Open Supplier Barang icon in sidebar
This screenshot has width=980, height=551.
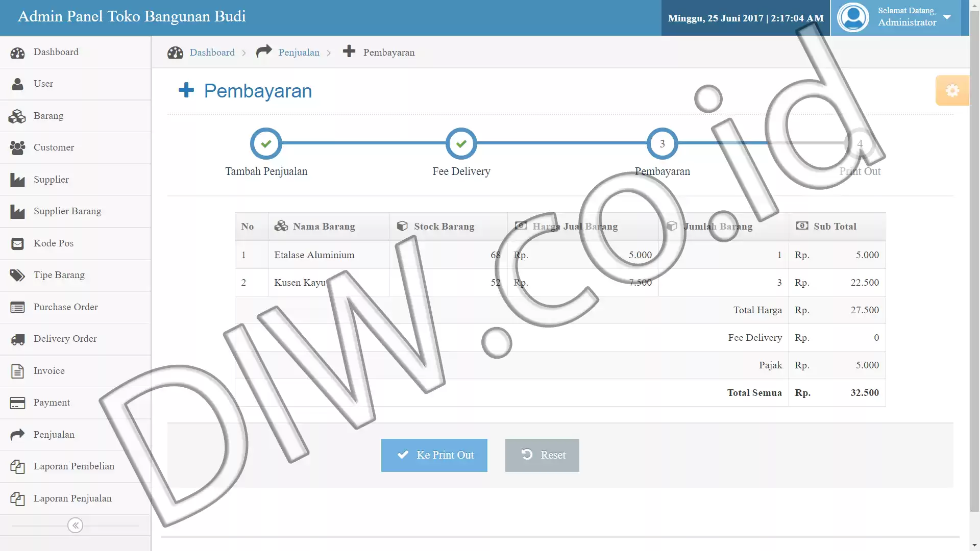point(17,212)
